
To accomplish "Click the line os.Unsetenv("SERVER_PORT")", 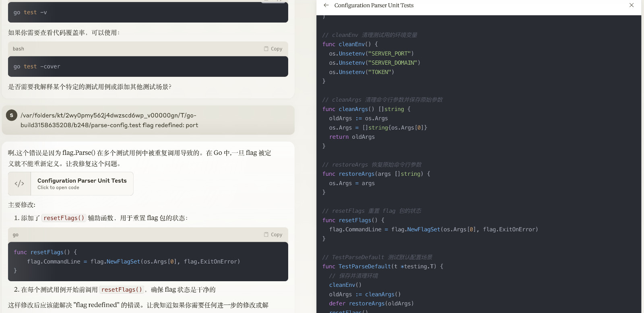I will coord(371,54).
